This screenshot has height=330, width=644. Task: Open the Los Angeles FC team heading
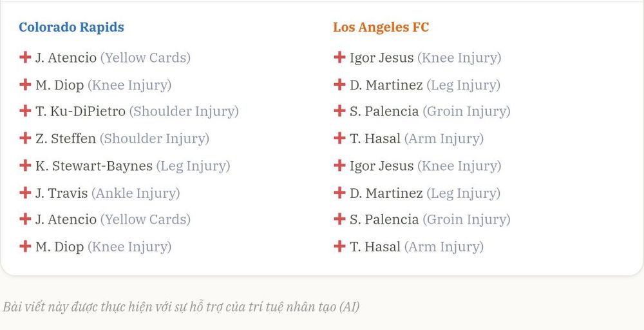tap(381, 27)
